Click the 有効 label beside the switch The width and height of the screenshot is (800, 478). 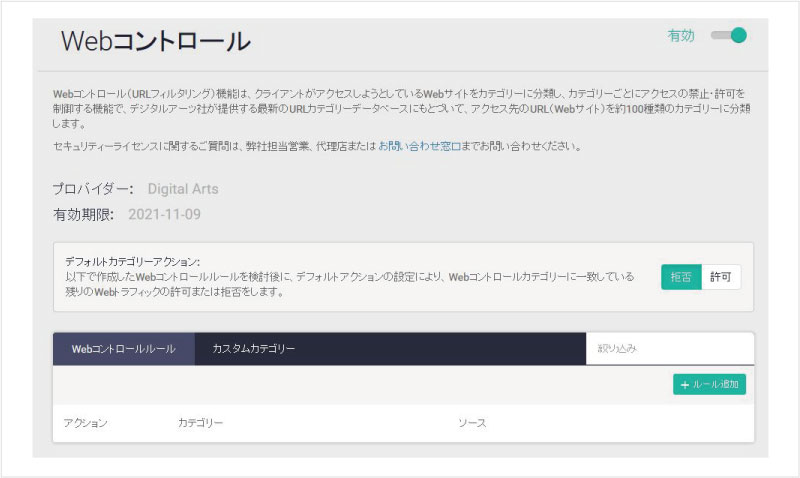click(x=681, y=36)
